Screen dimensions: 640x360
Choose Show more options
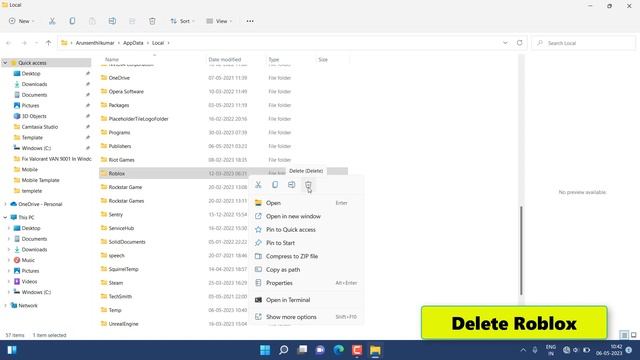tap(307, 317)
